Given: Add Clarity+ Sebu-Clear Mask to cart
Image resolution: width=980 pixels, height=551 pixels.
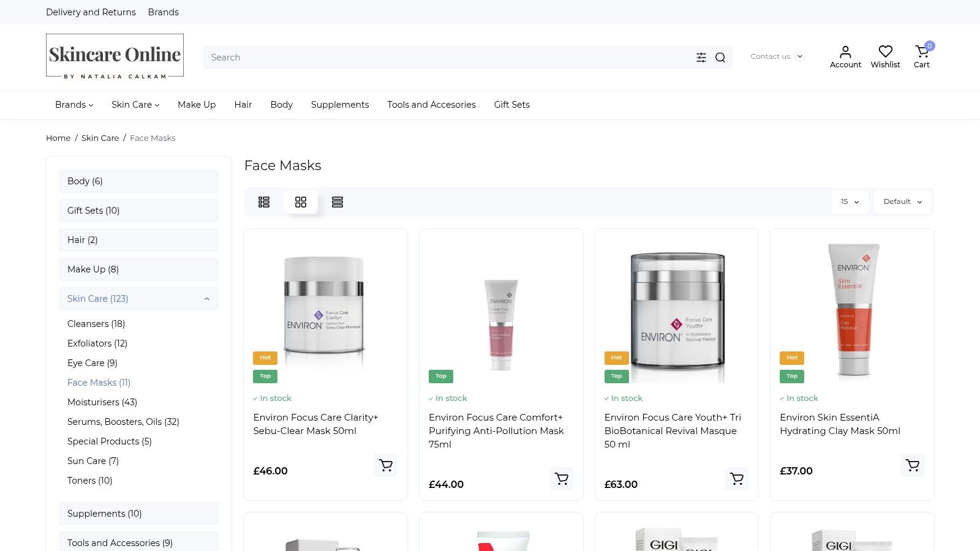Looking at the screenshot, I should point(386,465).
